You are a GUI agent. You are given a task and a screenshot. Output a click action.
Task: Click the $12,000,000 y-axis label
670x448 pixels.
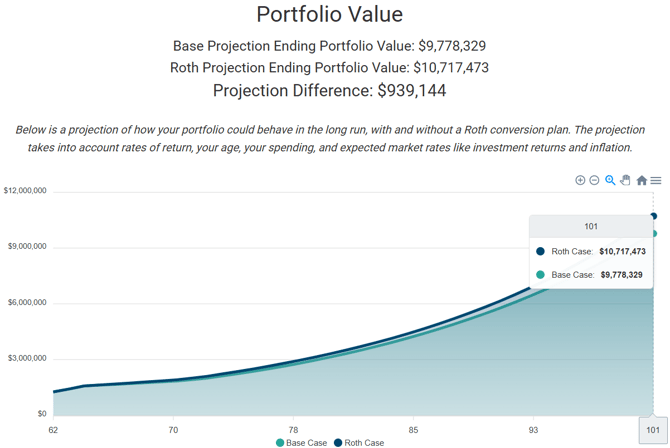(x=25, y=190)
